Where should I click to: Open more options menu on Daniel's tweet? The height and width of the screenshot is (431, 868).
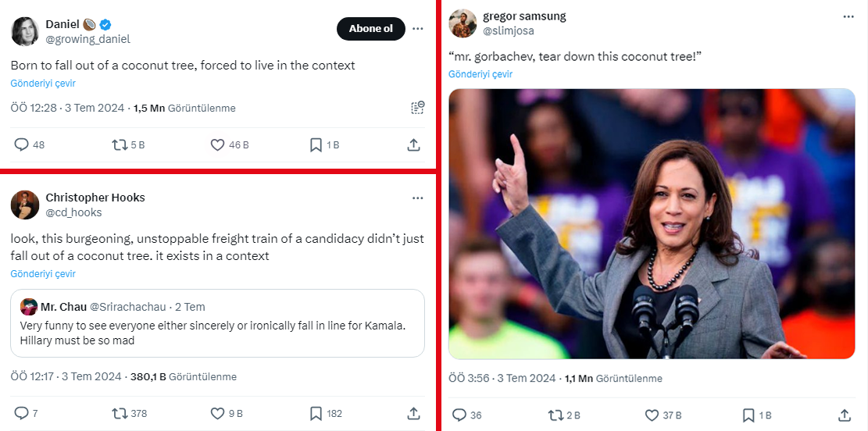tap(418, 29)
